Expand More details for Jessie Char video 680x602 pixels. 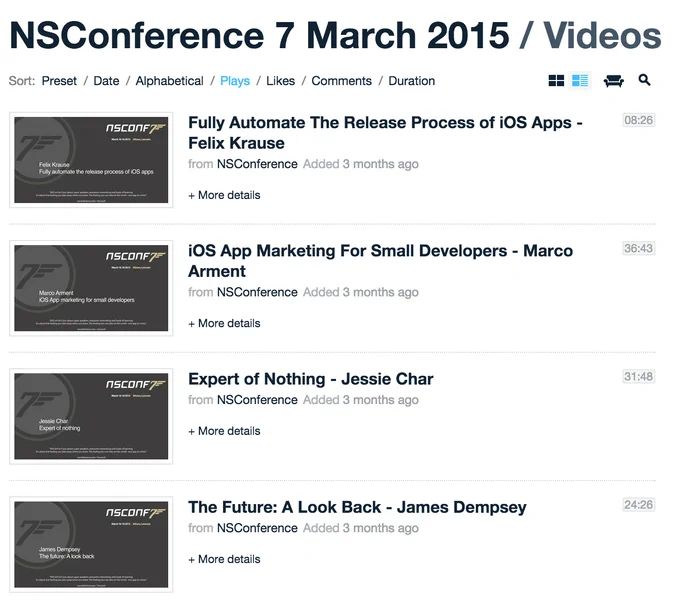224,431
